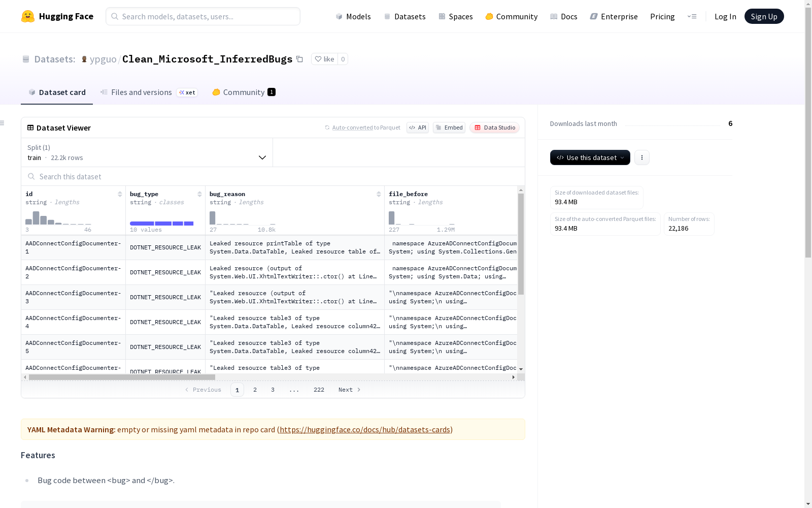Viewport: 812px width, 508px height.
Task: Select the AADConnectConfigDocumenter-3 id cell
Action: point(73,297)
